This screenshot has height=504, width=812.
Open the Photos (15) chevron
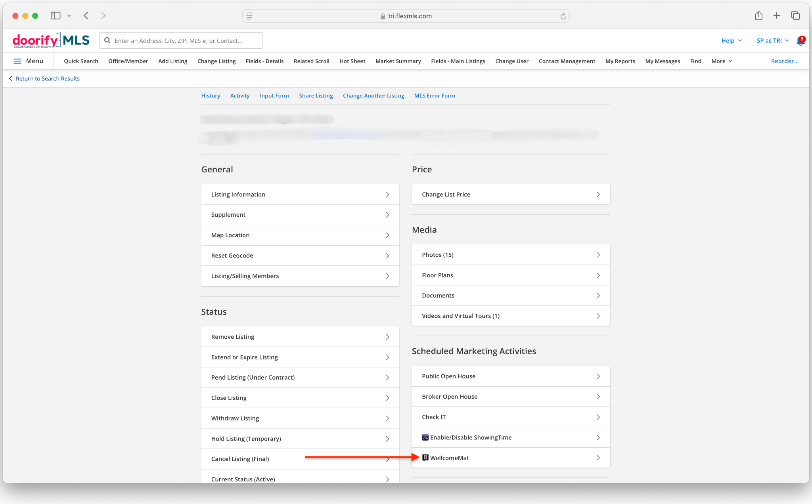[598, 255]
